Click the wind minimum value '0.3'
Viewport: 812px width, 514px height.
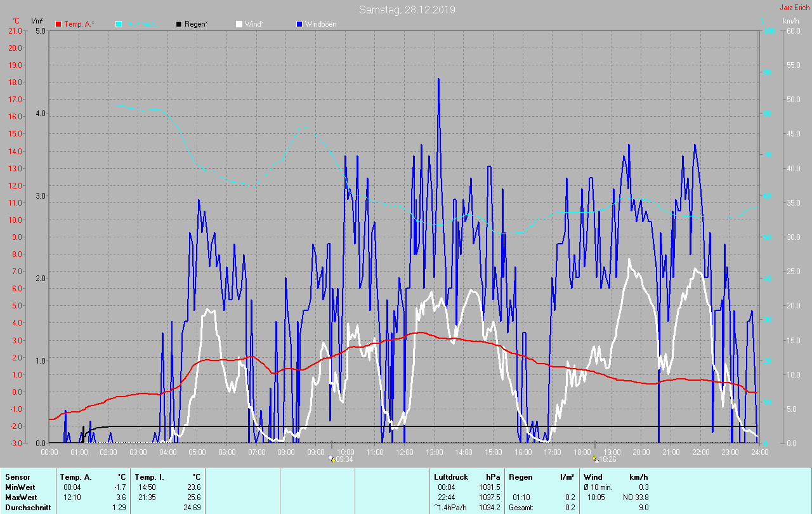(x=644, y=487)
